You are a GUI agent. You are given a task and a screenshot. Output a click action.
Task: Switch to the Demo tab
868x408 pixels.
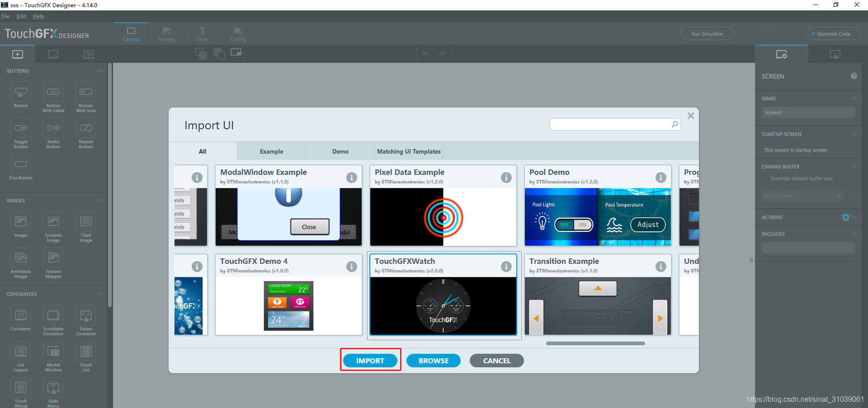[x=340, y=151]
